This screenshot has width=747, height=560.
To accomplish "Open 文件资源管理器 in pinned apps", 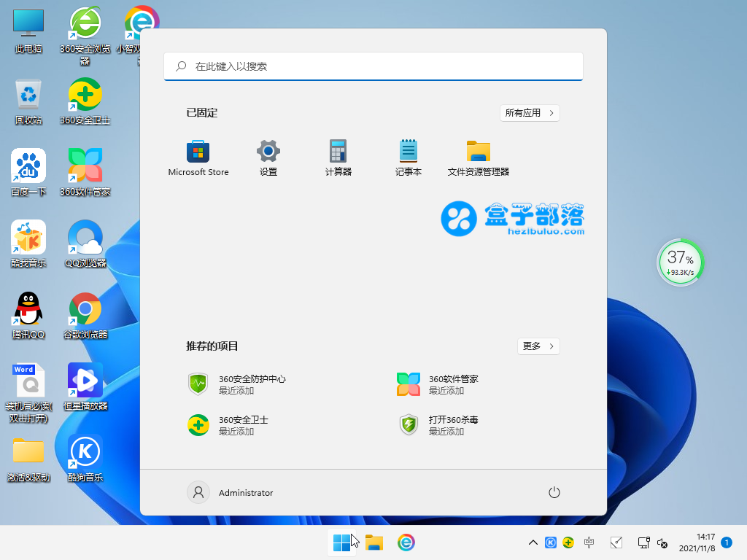I will point(479,158).
